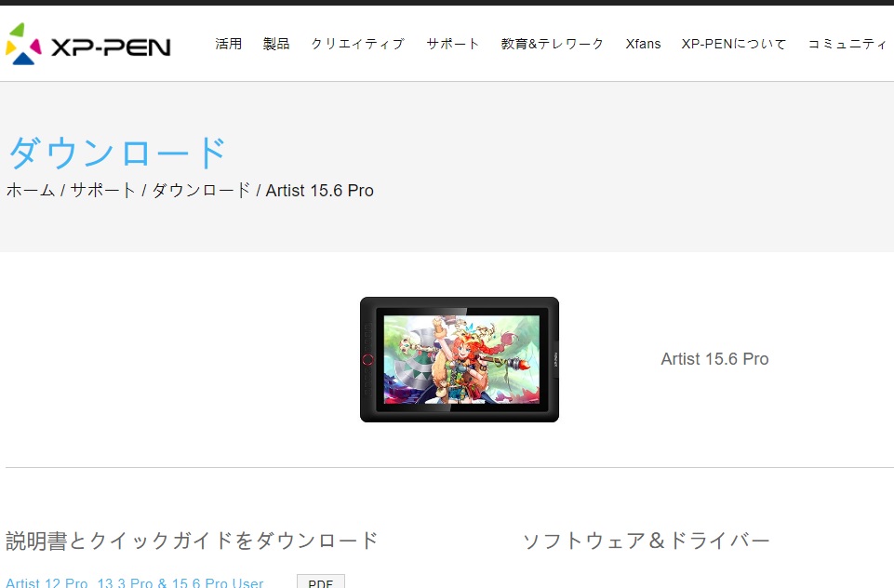Screen dimensions: 894x588
Task: Click the ダウンロード page heading
Action: 117,153
